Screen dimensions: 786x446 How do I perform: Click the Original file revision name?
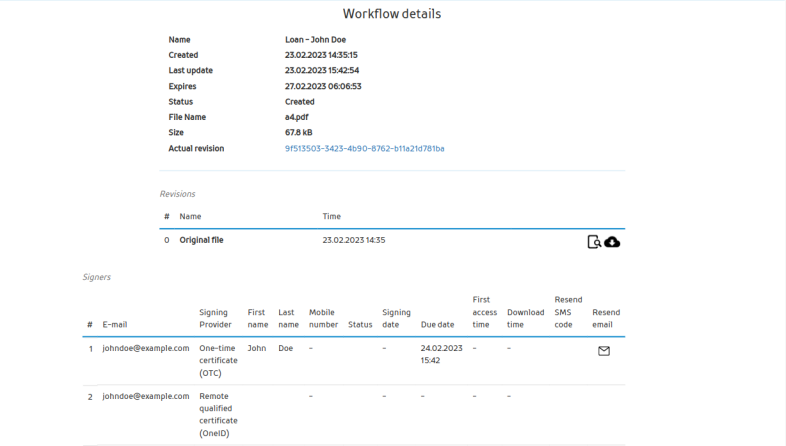tap(201, 240)
